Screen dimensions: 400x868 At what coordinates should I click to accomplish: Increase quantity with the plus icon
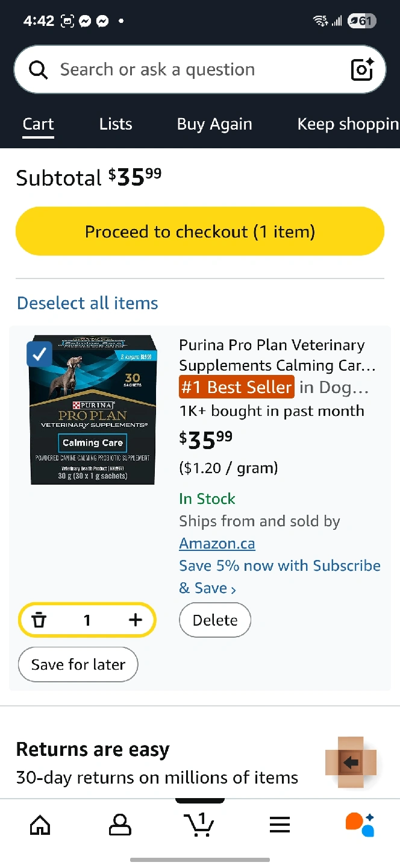pyautogui.click(x=136, y=620)
